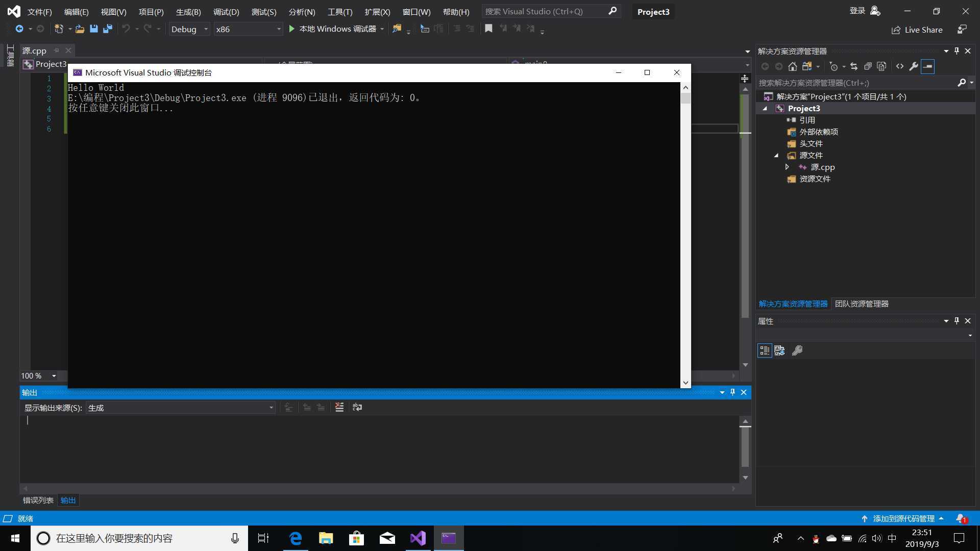
Task: Click the send feedback icon near Live Share
Action: [962, 30]
